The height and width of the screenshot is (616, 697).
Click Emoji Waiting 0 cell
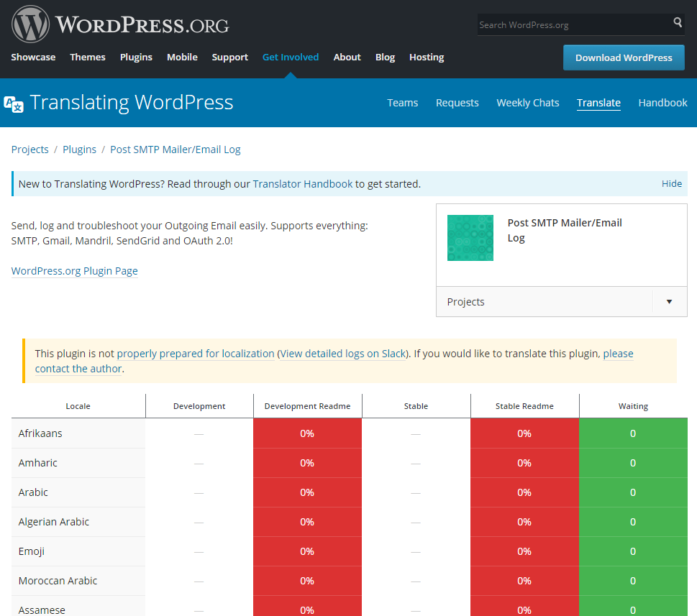coord(633,551)
